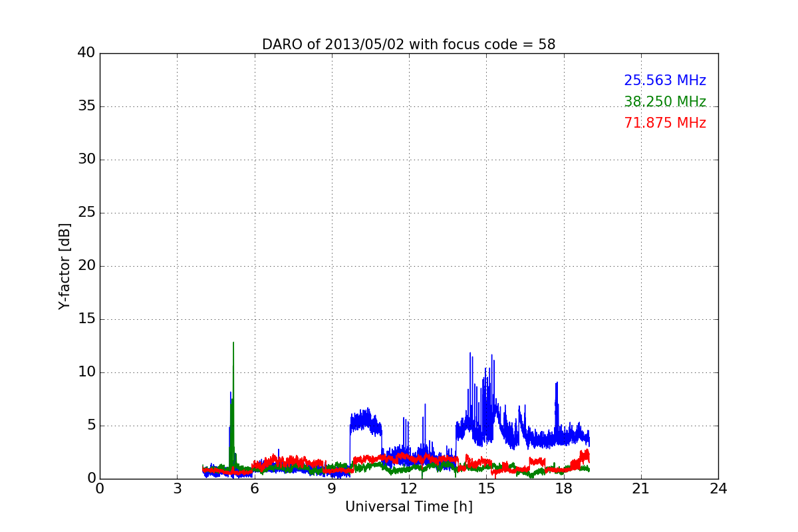Click the chart title mentioning focus code 58
Screen dimensions: 798x532
click(x=408, y=45)
